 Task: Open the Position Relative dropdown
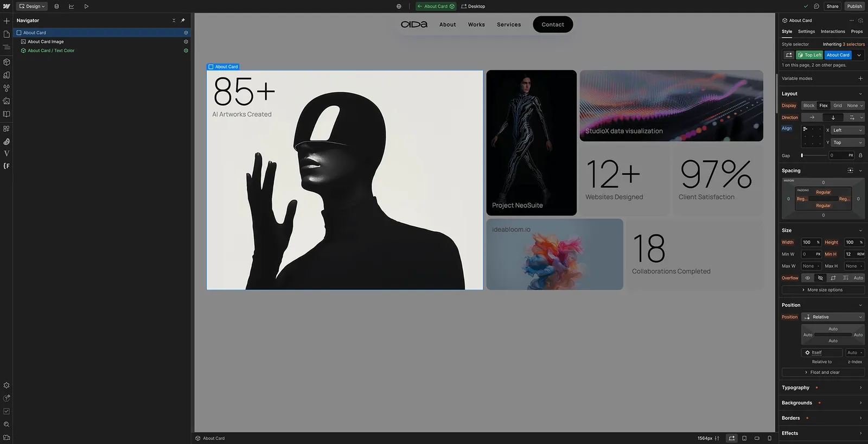coord(833,317)
